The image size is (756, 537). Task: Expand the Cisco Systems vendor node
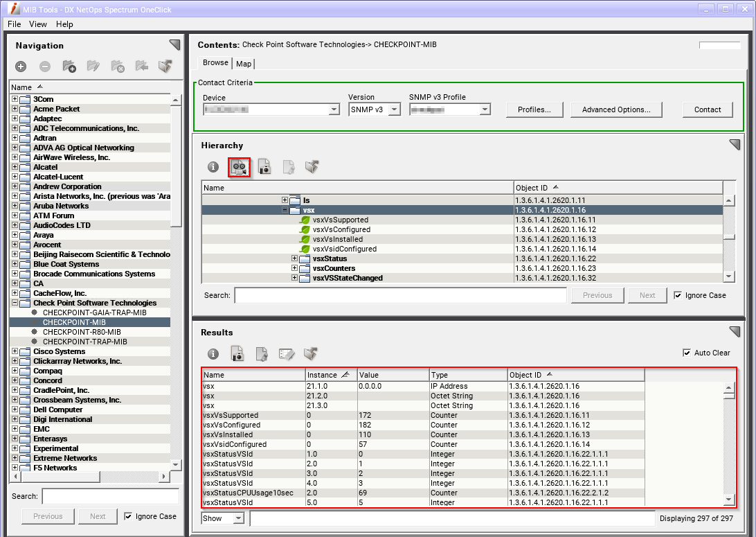pos(15,351)
